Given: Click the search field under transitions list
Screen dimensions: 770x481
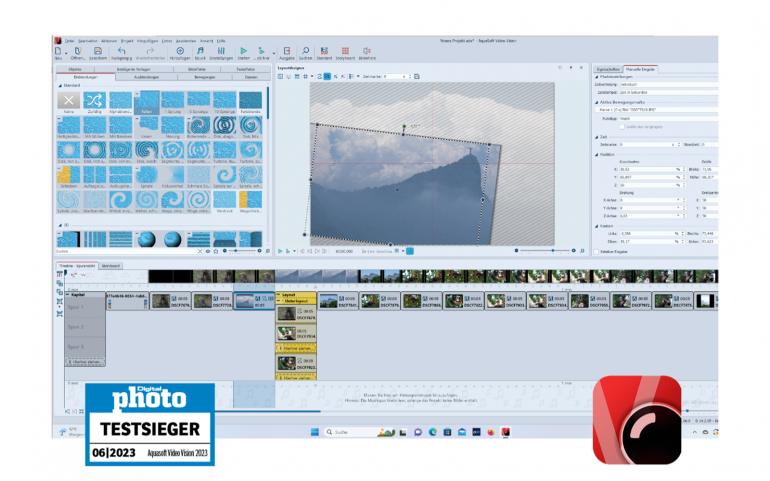Looking at the screenshot, I should [125, 251].
